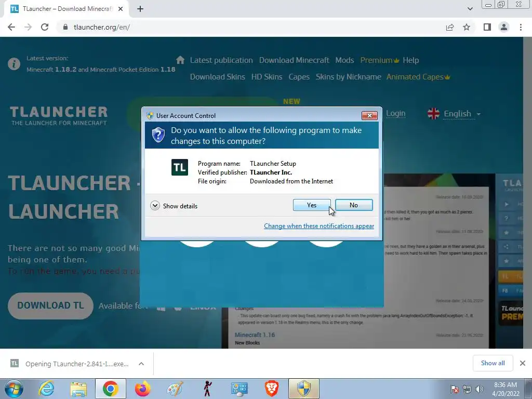Click Show all downloads
The height and width of the screenshot is (399, 532).
(493, 363)
